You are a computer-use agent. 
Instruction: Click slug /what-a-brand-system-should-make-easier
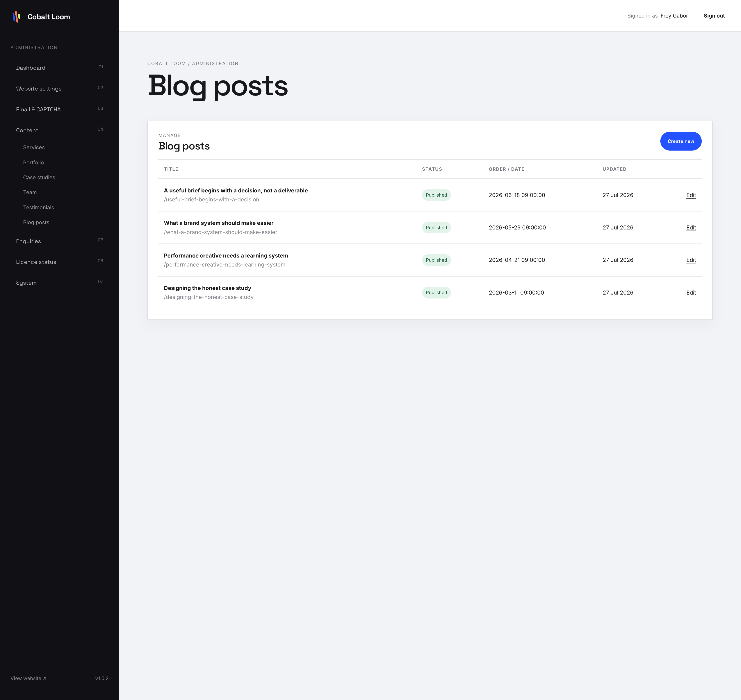pyautogui.click(x=220, y=232)
